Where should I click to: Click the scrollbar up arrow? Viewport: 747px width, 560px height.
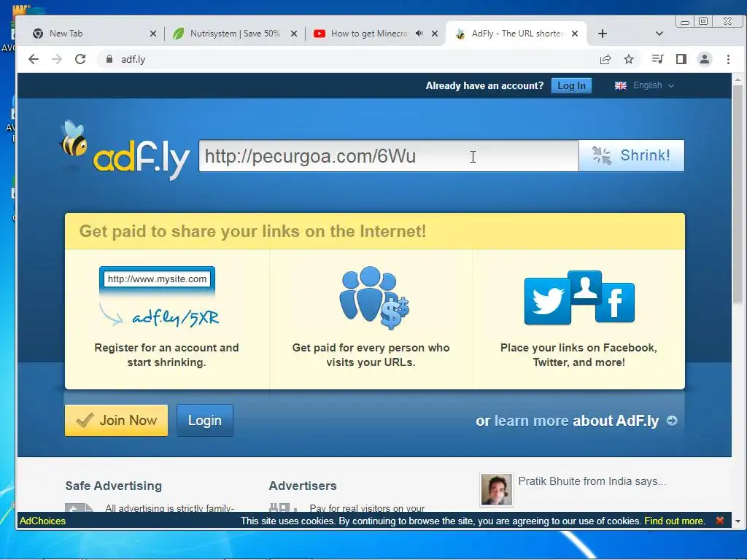tap(738, 79)
